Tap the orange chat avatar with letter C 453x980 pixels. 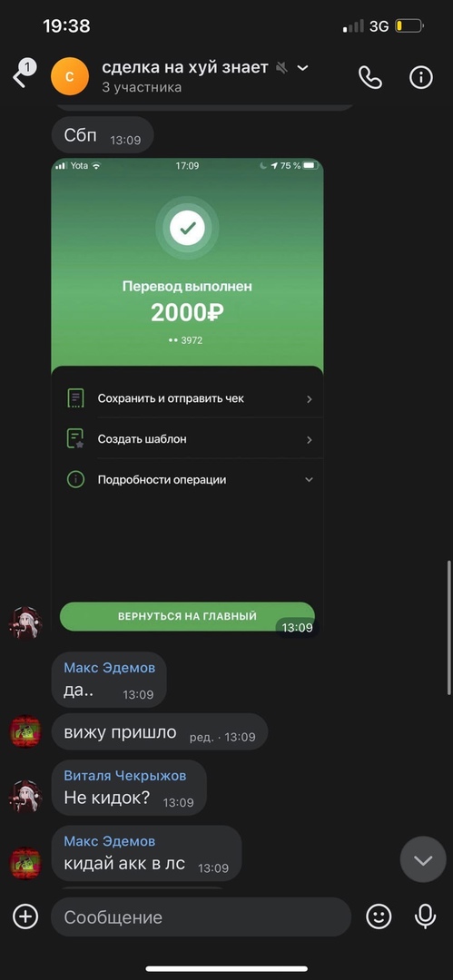point(70,76)
